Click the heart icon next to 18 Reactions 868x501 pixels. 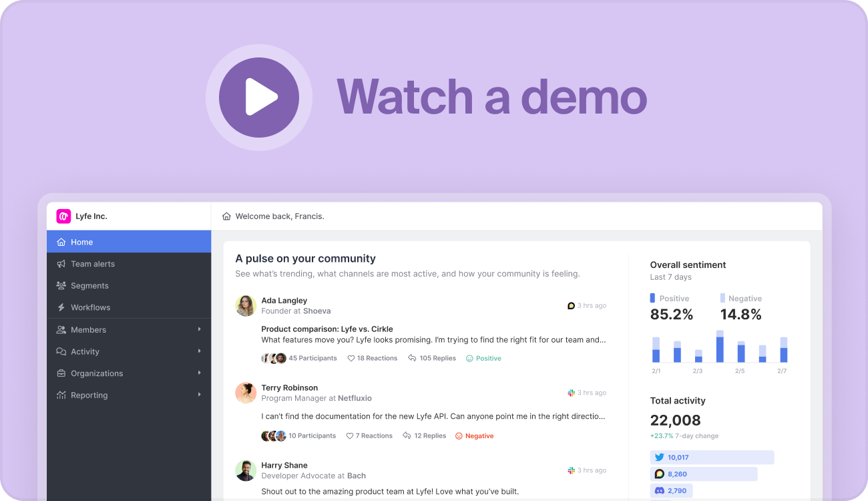(x=351, y=358)
